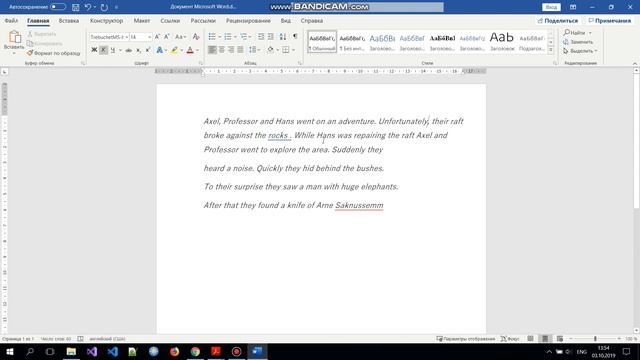
Task: Open the change case Aa dropdown
Action: tap(180, 37)
